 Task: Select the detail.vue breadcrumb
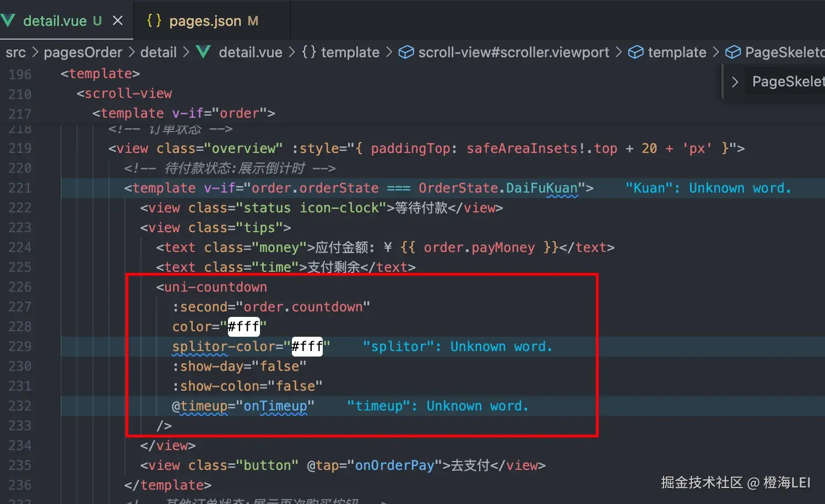pos(251,52)
